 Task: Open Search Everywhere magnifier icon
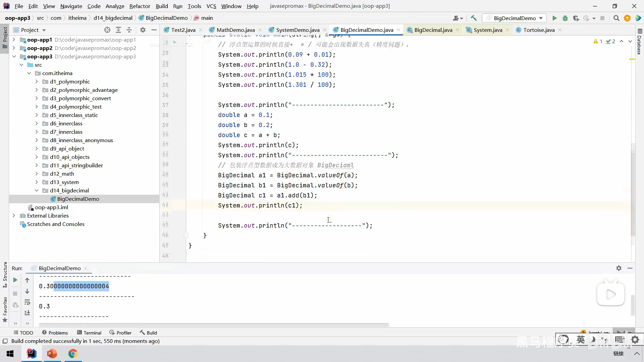coord(616,18)
